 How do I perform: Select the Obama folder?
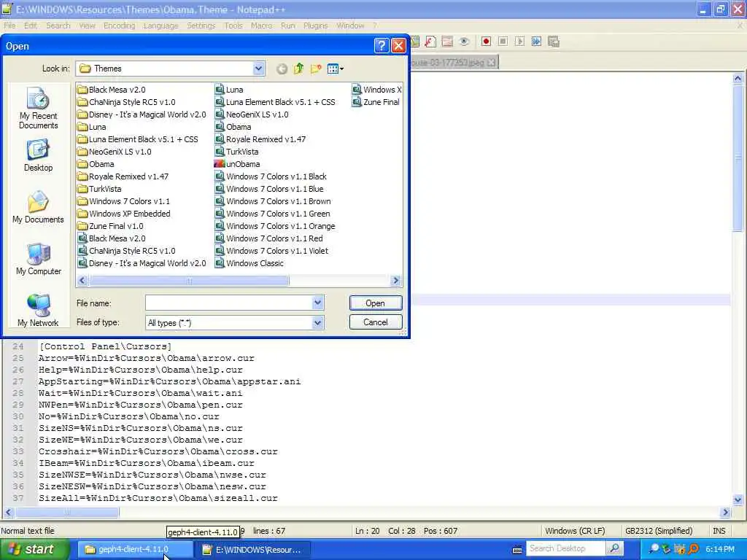96,164
